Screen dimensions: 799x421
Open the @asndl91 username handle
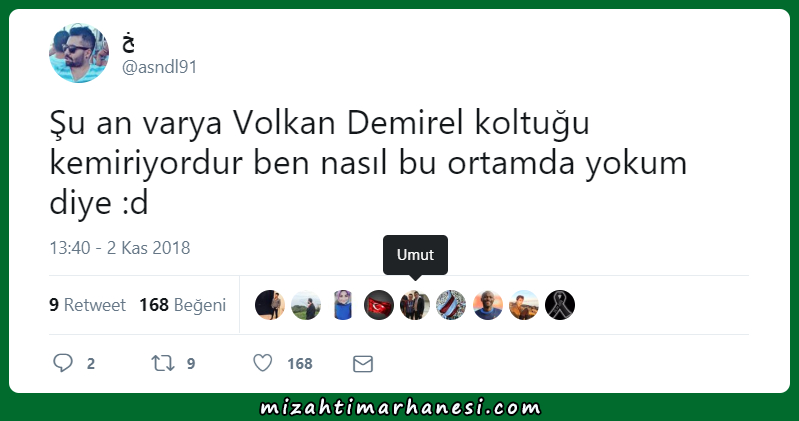pyautogui.click(x=159, y=67)
